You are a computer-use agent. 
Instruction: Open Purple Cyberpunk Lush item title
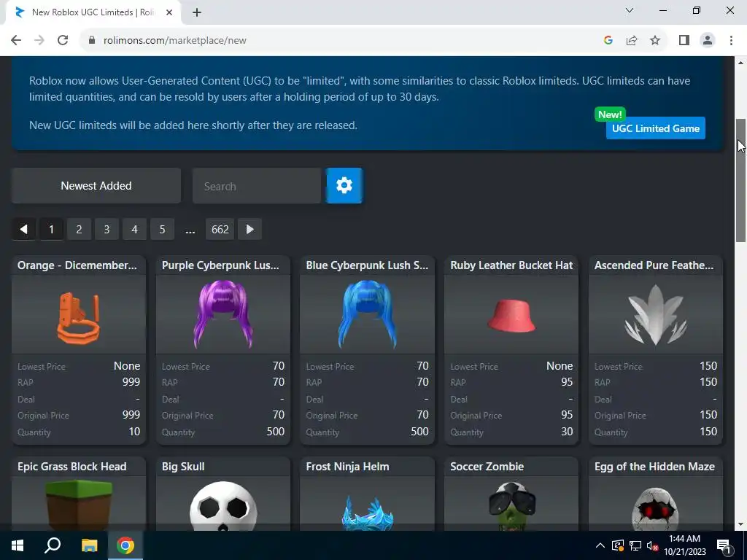click(220, 265)
